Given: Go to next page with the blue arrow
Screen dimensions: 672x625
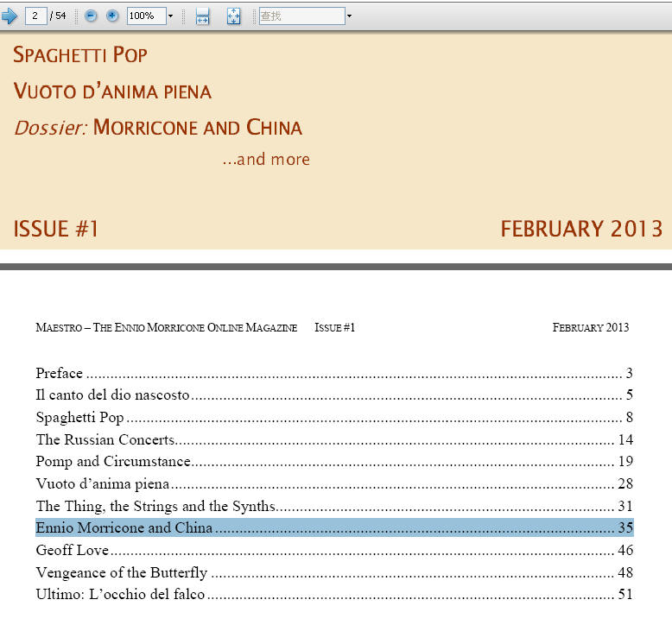Looking at the screenshot, I should pos(9,16).
